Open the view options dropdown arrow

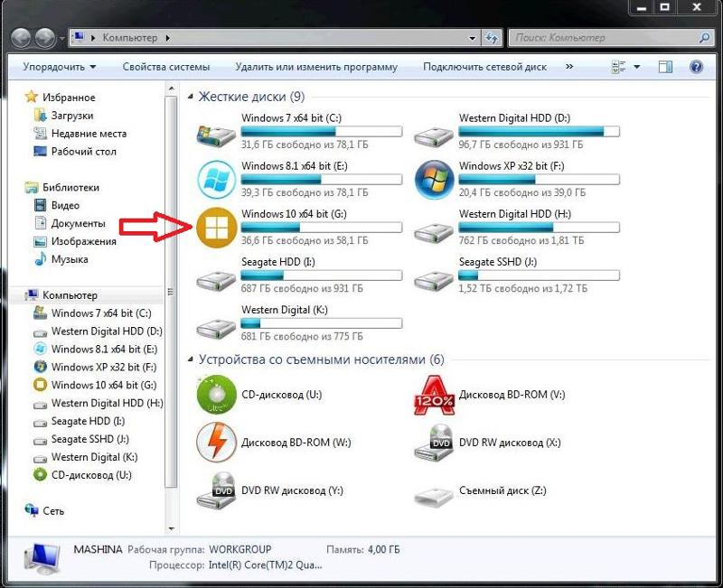tap(637, 67)
